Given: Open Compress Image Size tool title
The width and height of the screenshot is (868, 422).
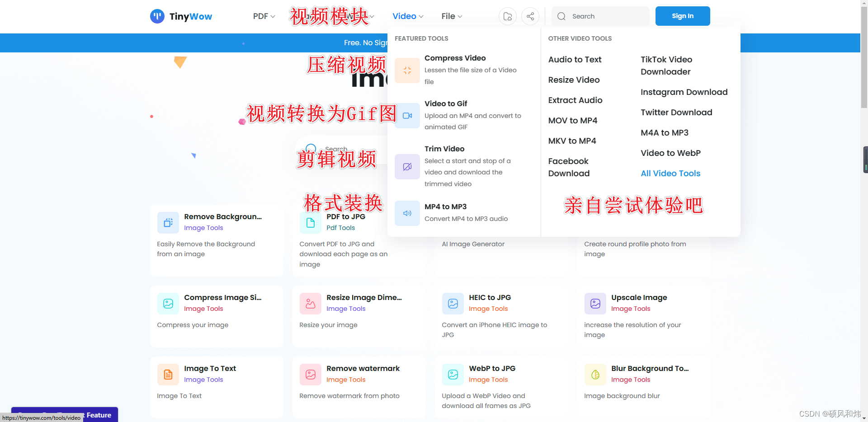Looking at the screenshot, I should (223, 298).
